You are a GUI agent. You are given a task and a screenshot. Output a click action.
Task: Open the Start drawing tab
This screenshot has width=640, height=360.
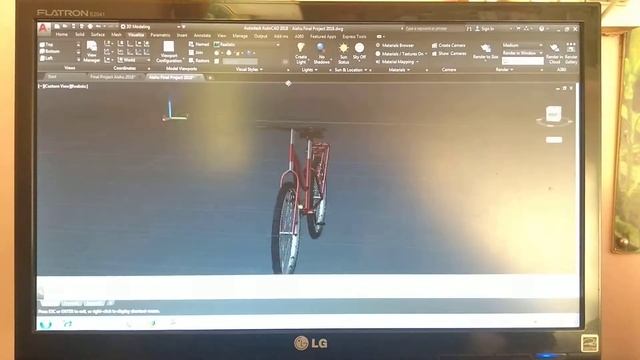click(52, 76)
